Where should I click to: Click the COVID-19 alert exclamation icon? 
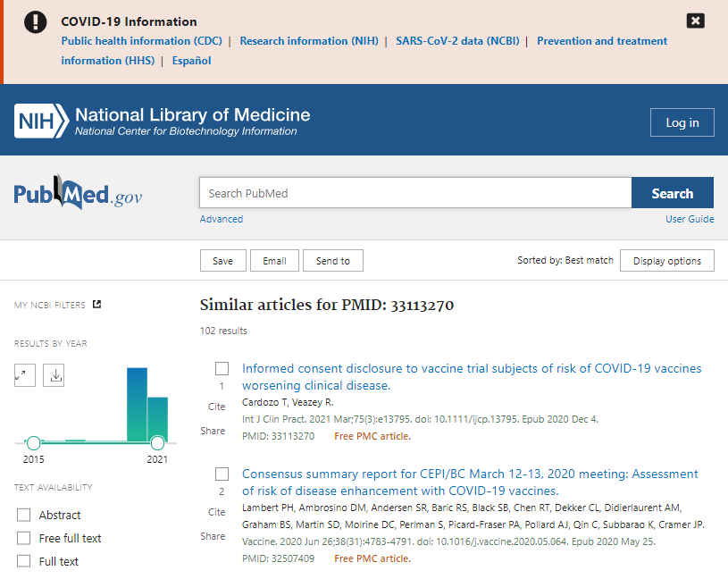coord(36,21)
